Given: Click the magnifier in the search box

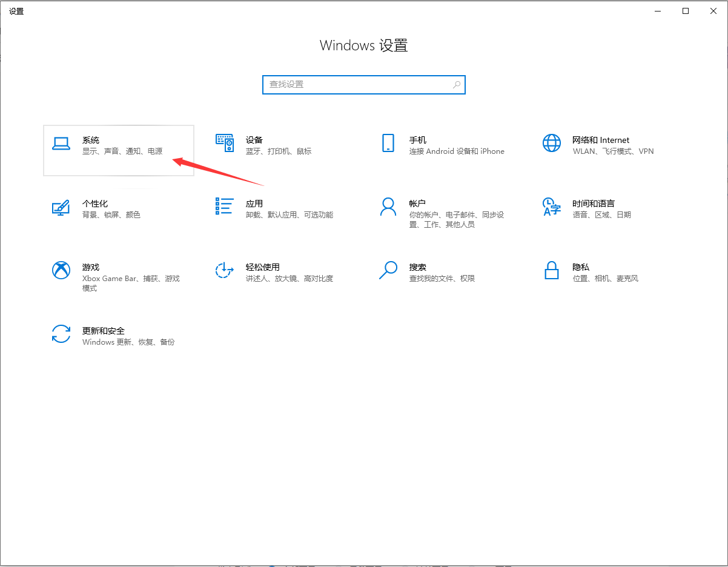Looking at the screenshot, I should [457, 85].
